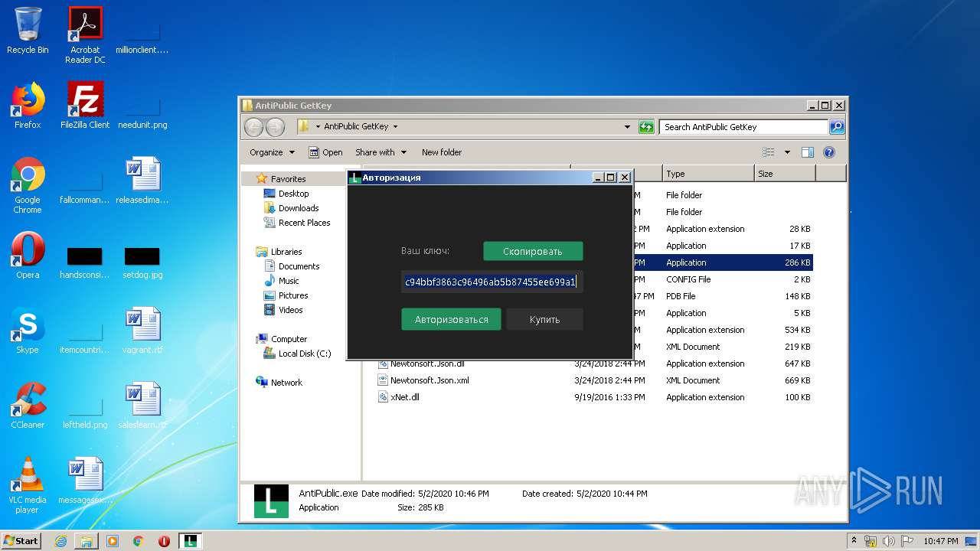Open Explorer help button
The height and width of the screenshot is (551, 980).
(829, 152)
